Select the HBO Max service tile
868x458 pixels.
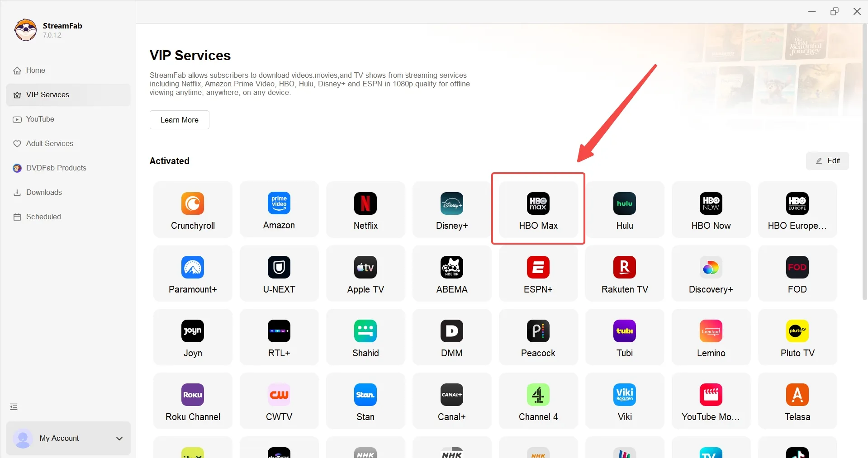(x=538, y=208)
